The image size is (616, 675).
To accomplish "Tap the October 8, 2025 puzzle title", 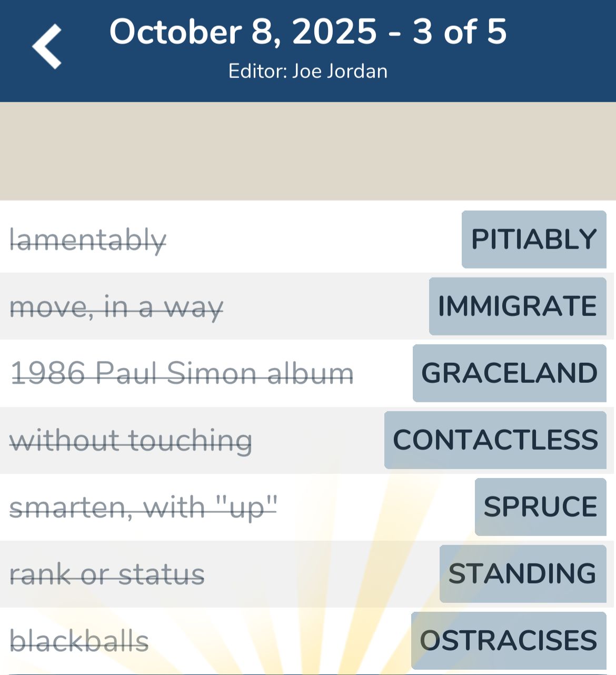I will coord(308,32).
